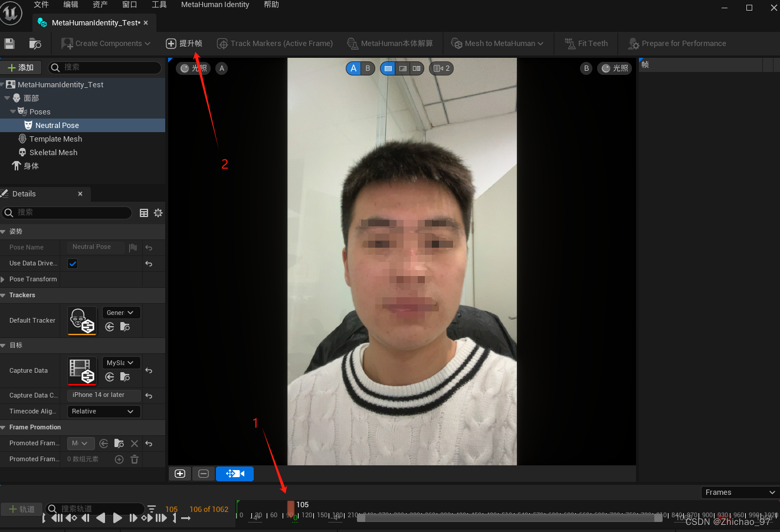Open Details panel settings gear
This screenshot has height=532, width=780.
pos(158,213)
